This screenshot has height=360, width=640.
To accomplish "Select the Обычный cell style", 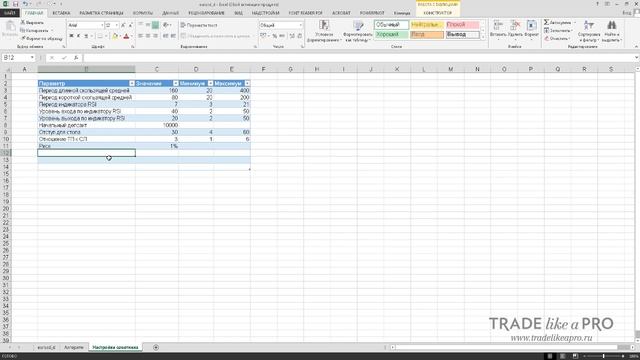I will click(x=391, y=25).
